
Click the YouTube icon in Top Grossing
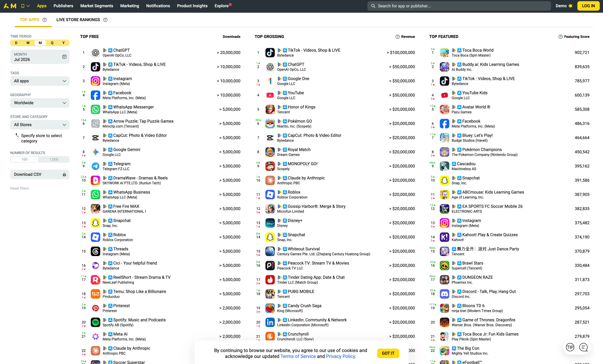coord(270,95)
